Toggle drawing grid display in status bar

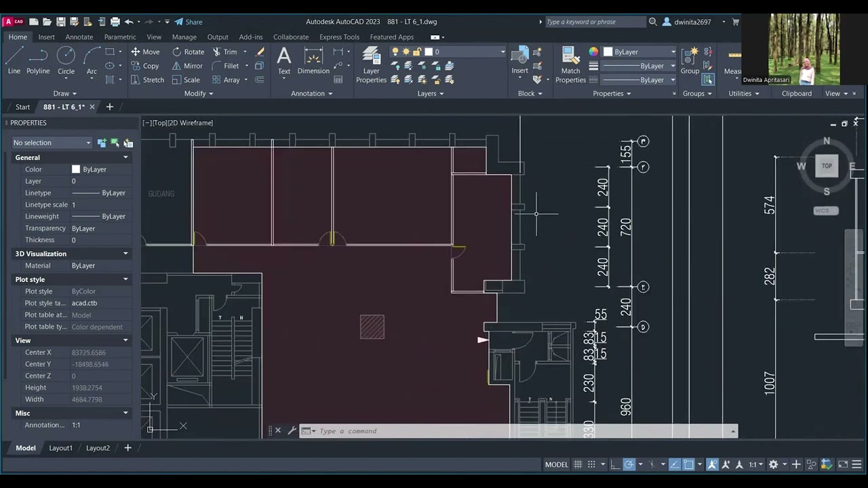pos(578,464)
